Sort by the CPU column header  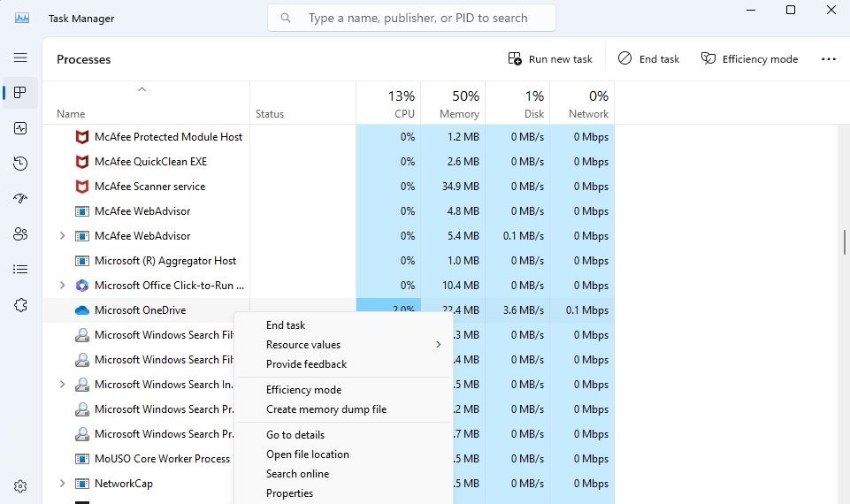[x=388, y=103]
